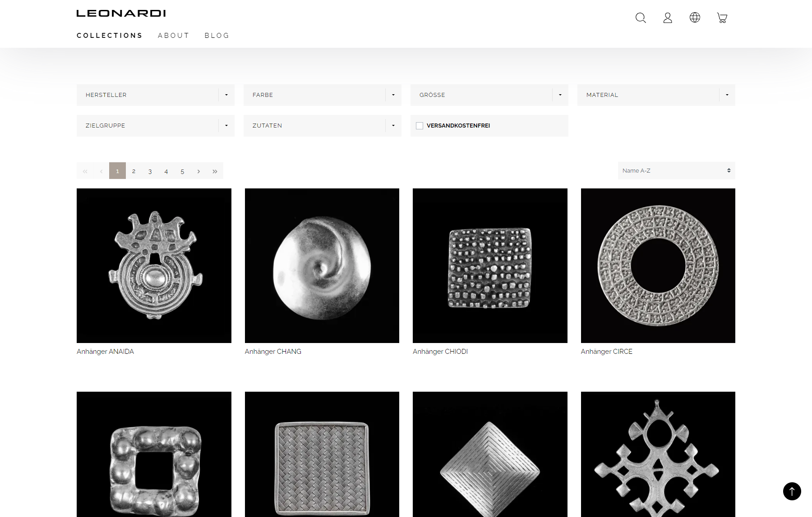Viewport: 812px width, 517px height.
Task: Open the Collections menu
Action: coord(110,35)
